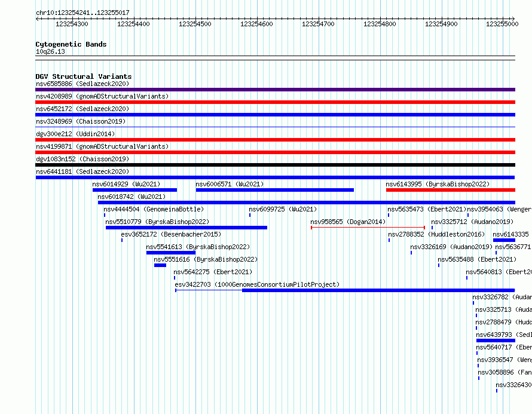The width and height of the screenshot is (532, 414).
Task: Click the blue bar under nsv5541613
Action: 171,253
